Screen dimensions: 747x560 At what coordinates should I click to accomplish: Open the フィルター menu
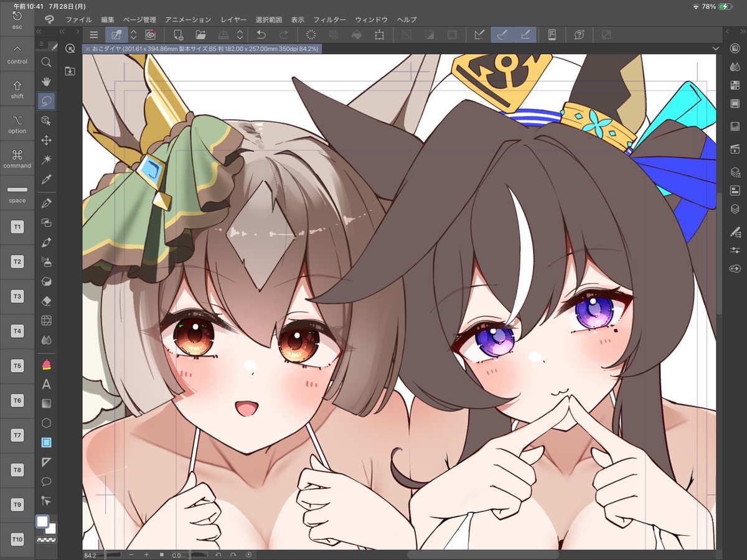coord(329,20)
